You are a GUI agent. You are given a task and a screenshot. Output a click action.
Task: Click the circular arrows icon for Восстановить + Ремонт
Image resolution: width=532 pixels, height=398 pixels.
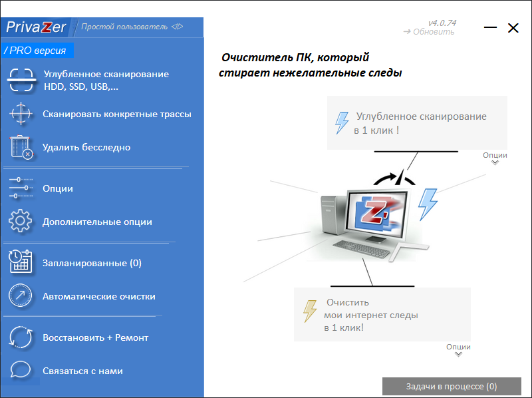pyautogui.click(x=21, y=337)
